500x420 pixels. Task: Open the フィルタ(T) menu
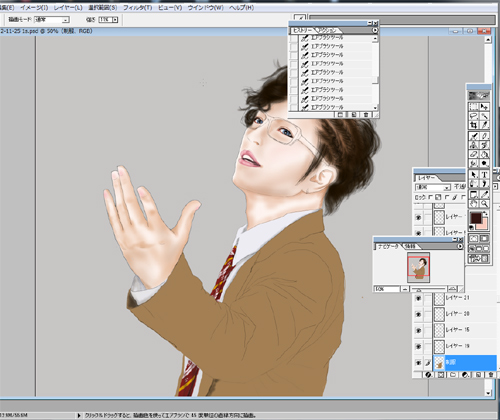coord(138,8)
